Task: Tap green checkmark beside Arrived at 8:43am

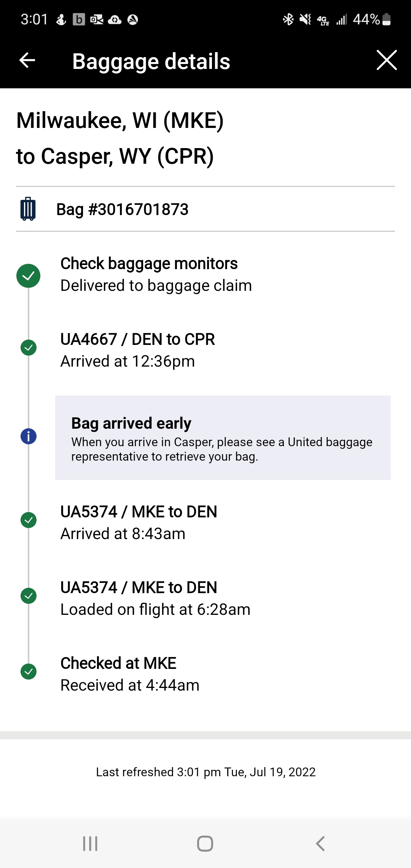Action: click(29, 520)
